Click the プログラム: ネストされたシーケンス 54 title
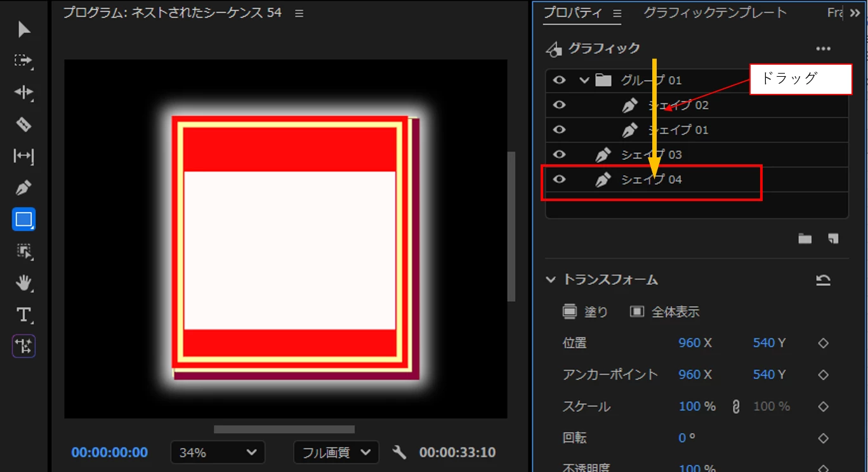 pos(172,13)
